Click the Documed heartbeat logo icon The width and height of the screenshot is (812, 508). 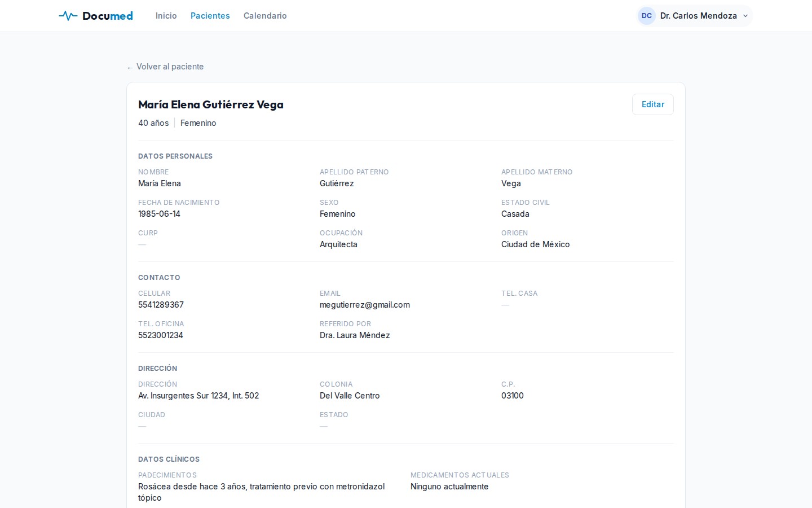click(x=68, y=16)
